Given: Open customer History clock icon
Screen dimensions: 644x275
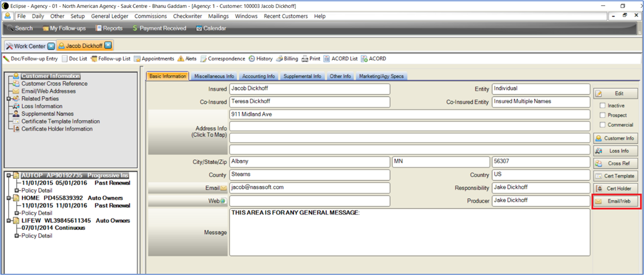Looking at the screenshot, I should click(252, 59).
